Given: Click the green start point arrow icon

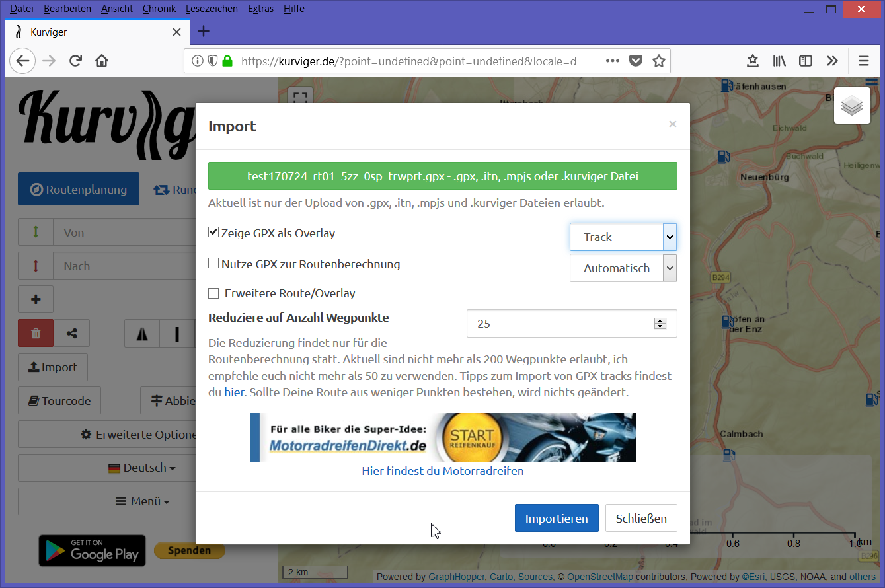Looking at the screenshot, I should [x=36, y=232].
